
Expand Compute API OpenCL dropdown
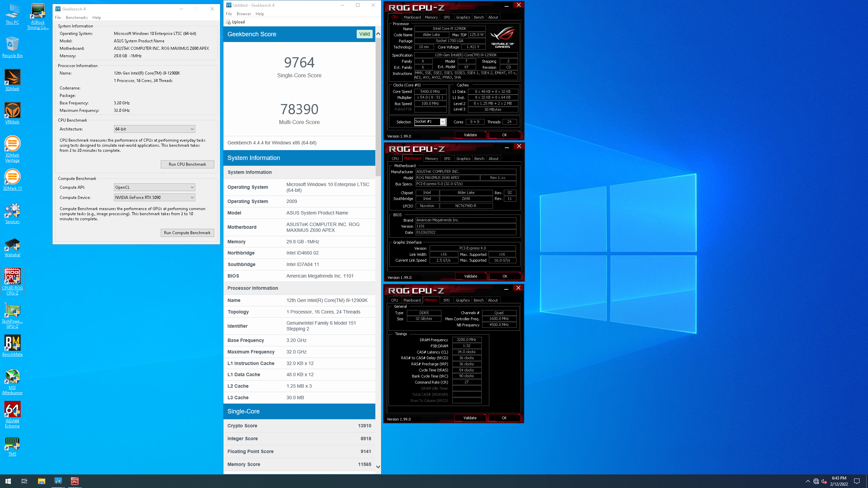[x=155, y=187]
